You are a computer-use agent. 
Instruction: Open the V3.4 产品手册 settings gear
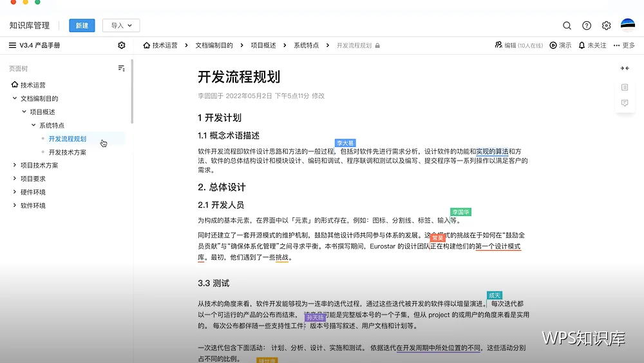coord(122,45)
